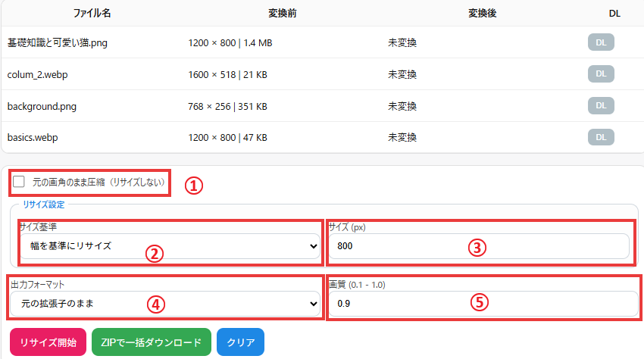Focus the 画質 quality input field
Image resolution: width=644 pixels, height=359 pixels.
pos(483,304)
